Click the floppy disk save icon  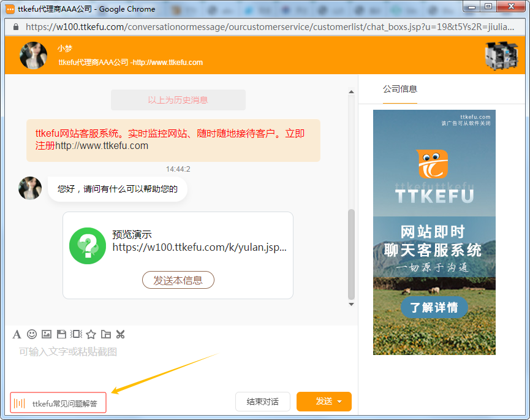[x=61, y=334]
